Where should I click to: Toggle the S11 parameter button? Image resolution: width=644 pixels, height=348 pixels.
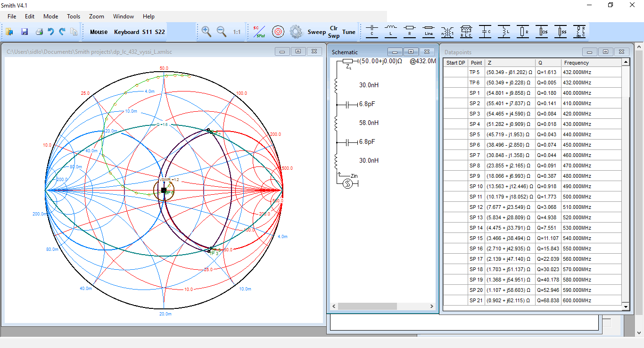click(x=147, y=32)
